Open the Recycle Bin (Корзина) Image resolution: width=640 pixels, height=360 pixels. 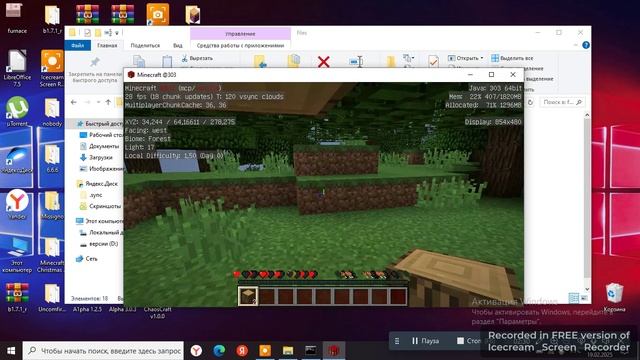coord(614,297)
